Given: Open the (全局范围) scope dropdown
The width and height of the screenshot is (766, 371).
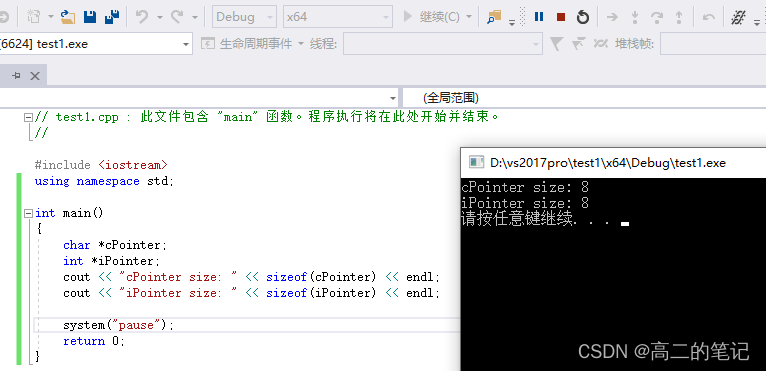Looking at the screenshot, I should (584, 98).
